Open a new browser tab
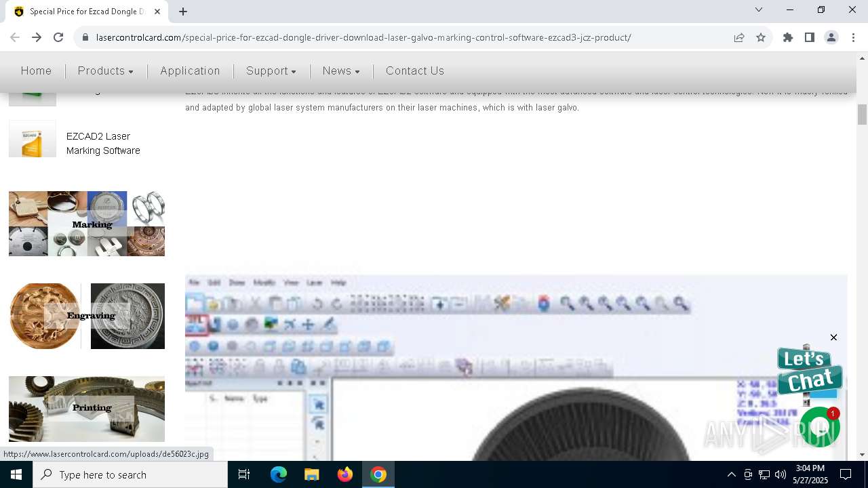The width and height of the screenshot is (868, 488). [x=183, y=11]
